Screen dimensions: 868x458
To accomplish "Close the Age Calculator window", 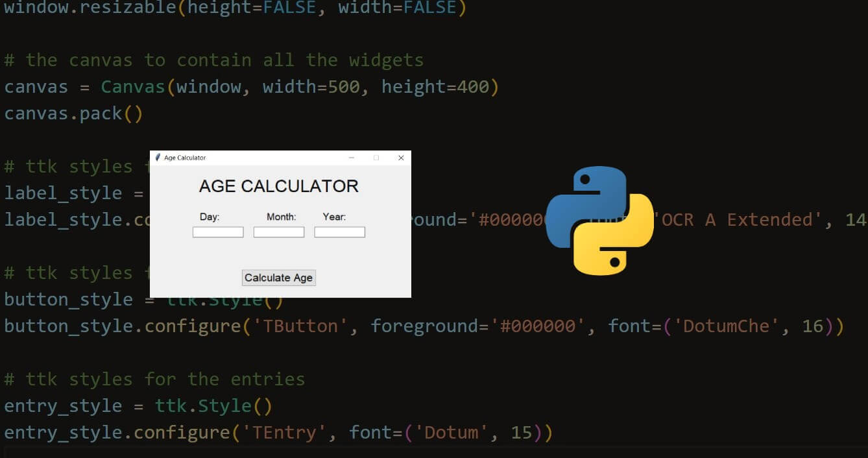I will pyautogui.click(x=401, y=158).
